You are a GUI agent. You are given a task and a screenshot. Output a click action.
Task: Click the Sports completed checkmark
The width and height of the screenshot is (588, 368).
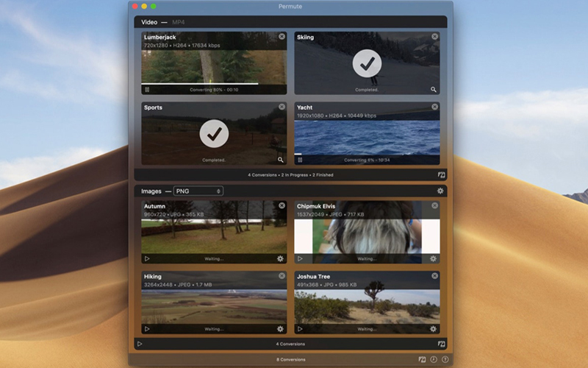214,134
